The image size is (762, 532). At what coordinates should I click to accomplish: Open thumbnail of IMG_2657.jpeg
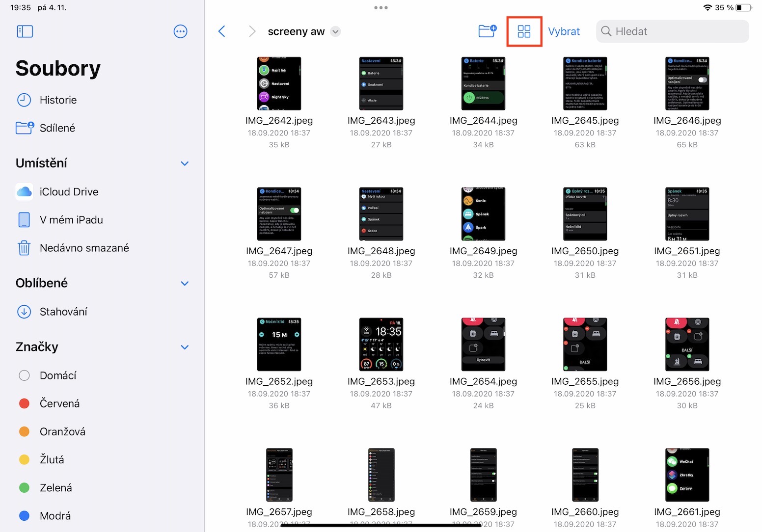click(279, 475)
